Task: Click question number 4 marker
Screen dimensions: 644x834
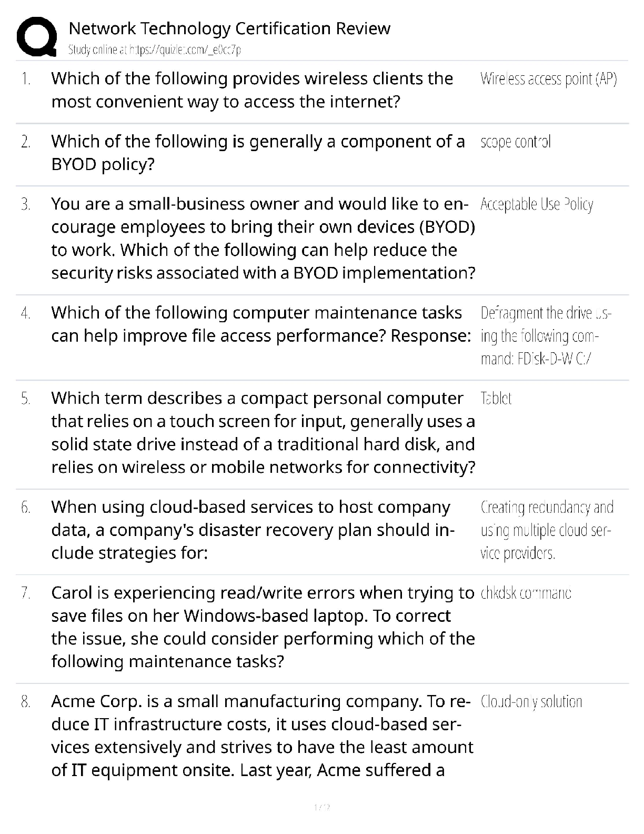Action: (x=26, y=313)
